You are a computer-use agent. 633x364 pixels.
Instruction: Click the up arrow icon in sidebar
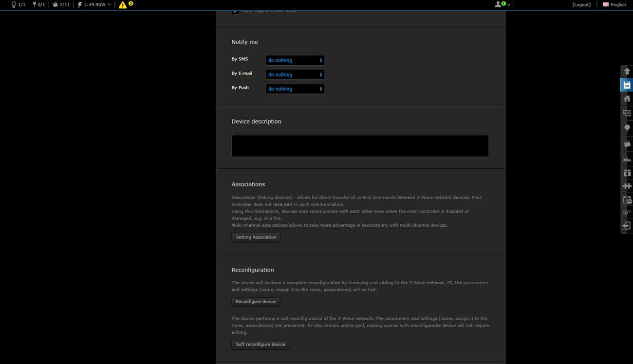627,71
